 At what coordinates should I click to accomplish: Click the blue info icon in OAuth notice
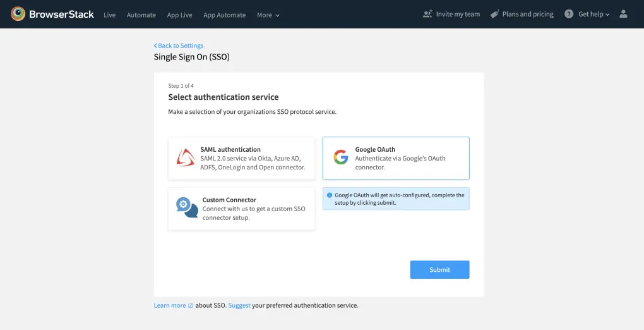click(x=330, y=195)
